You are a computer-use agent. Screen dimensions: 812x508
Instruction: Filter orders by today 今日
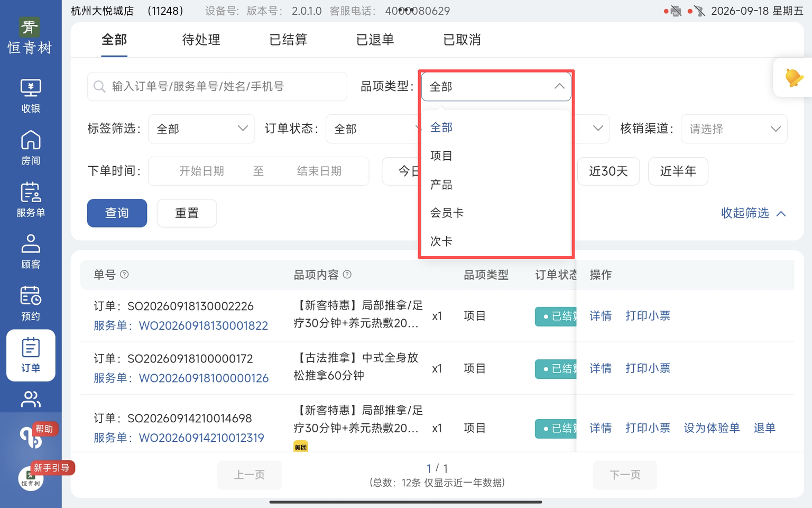pyautogui.click(x=401, y=171)
